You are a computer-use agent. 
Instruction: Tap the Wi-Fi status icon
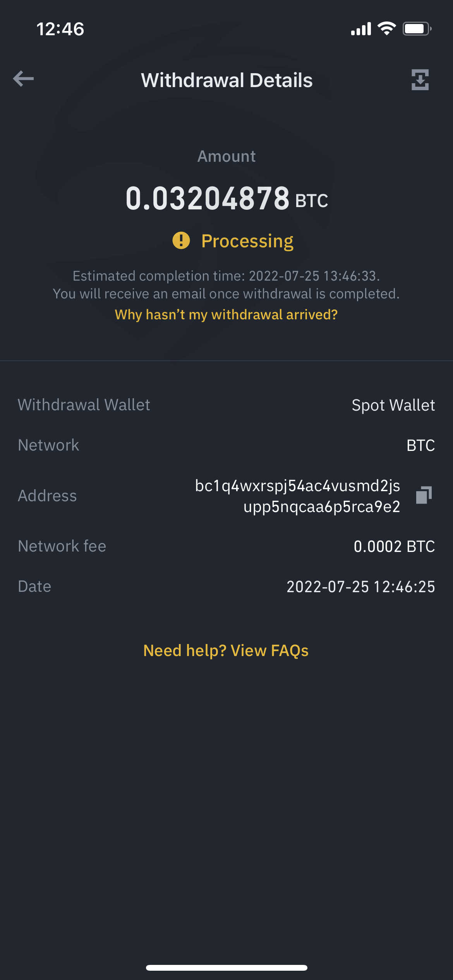[386, 29]
